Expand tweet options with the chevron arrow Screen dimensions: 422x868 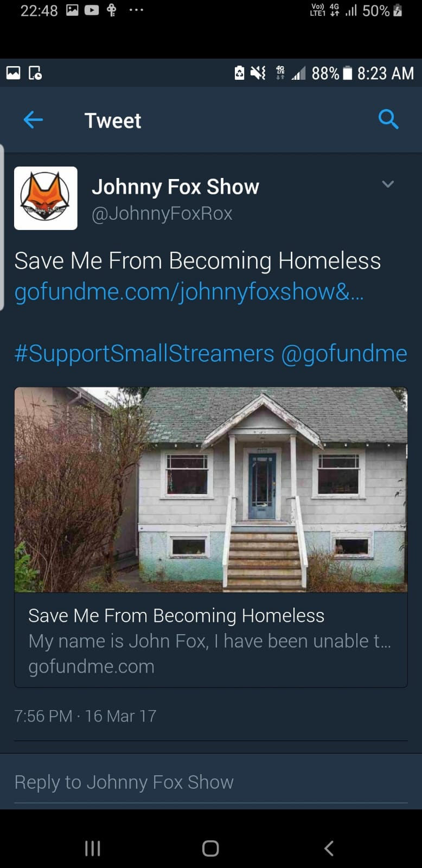coord(388,184)
